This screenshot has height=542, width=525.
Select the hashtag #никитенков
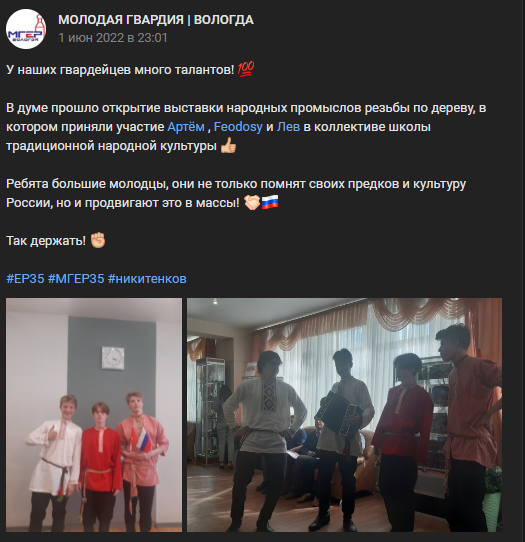(147, 279)
